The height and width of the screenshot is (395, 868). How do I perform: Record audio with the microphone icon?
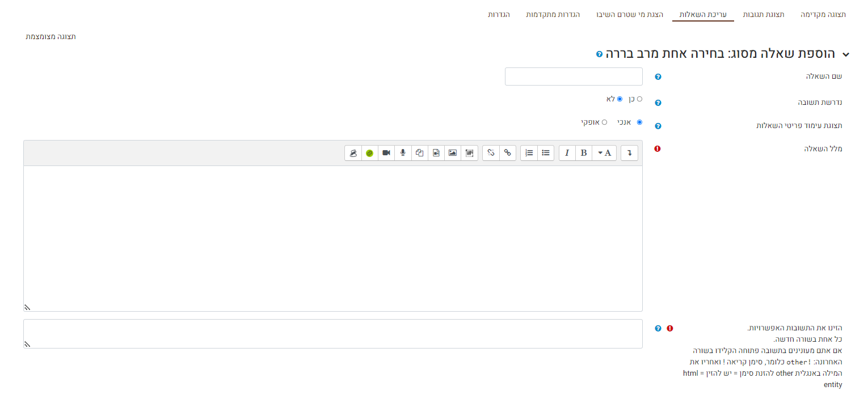(403, 153)
